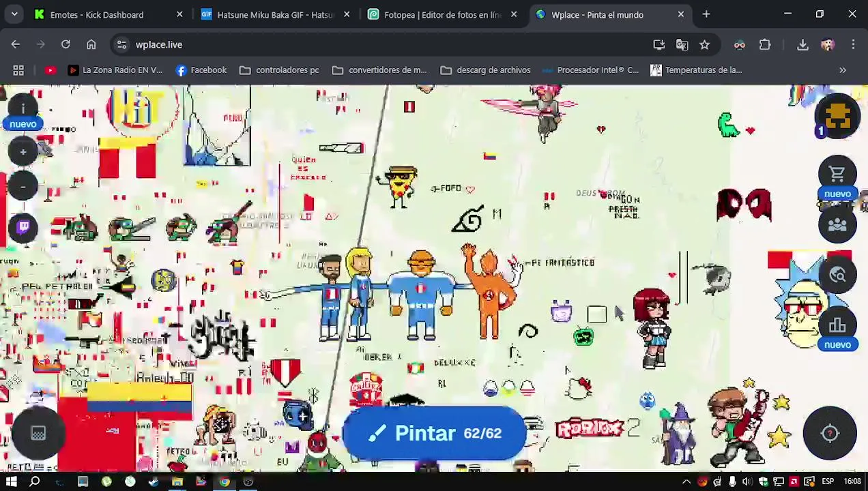
Task: Open the Twitch icon on the left sidebar
Action: point(23,226)
